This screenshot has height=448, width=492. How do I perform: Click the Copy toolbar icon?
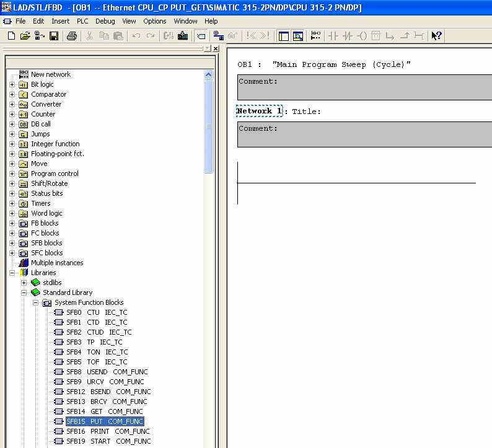[104, 36]
